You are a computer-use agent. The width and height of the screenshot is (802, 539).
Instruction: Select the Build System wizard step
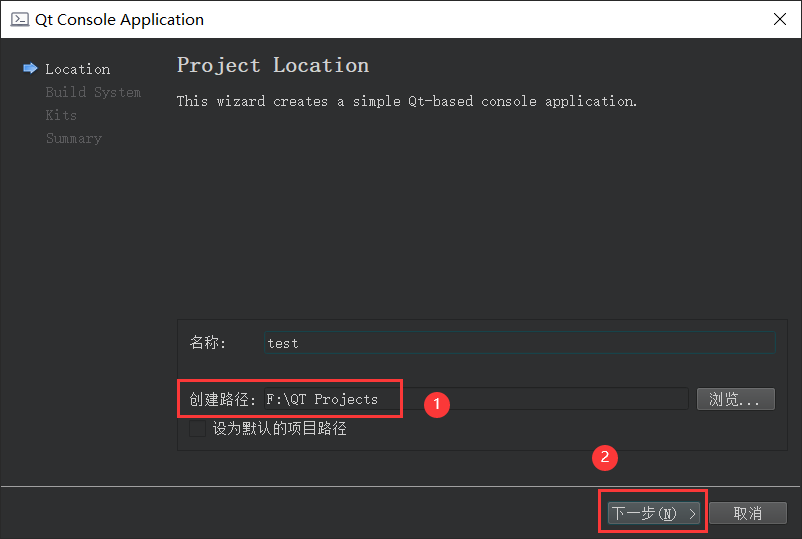point(93,92)
